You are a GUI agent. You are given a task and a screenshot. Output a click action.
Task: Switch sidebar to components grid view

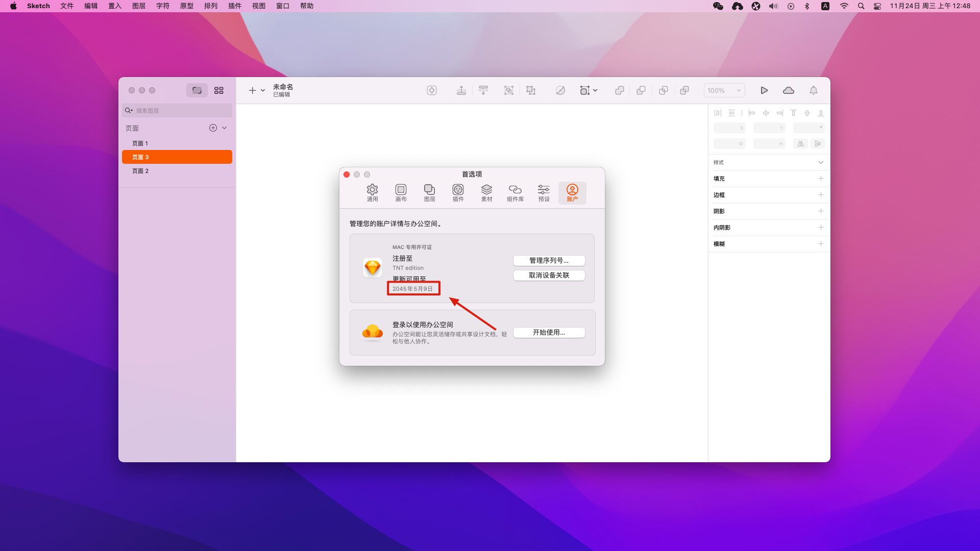pos(218,90)
